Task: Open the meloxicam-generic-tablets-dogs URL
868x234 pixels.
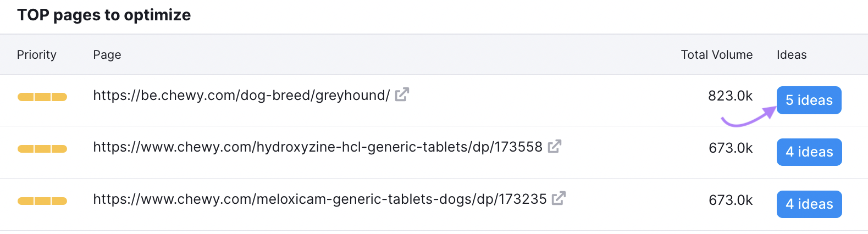Action: pyautogui.click(x=319, y=199)
